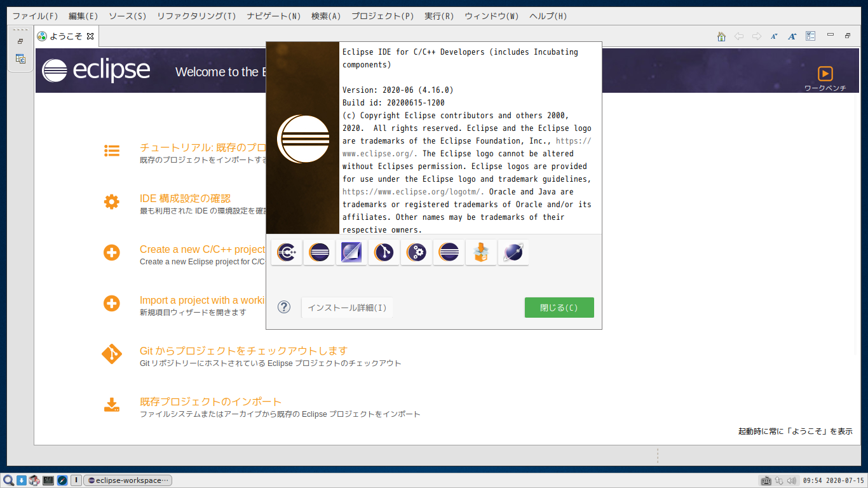Image resolution: width=868 pixels, height=488 pixels.
Task: Click the CDT plug-in icon in About dialog
Action: point(287,252)
